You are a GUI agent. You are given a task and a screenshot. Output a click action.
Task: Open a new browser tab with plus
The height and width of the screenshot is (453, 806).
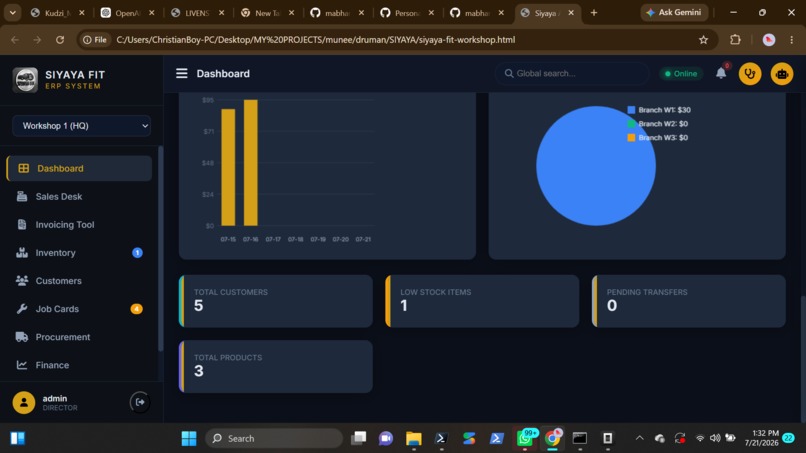click(x=594, y=13)
